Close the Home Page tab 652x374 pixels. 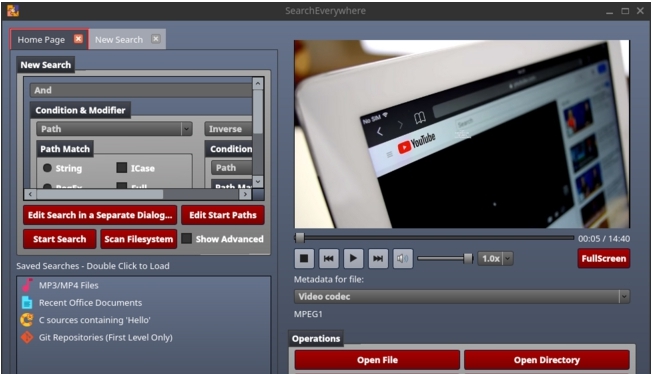coord(78,39)
